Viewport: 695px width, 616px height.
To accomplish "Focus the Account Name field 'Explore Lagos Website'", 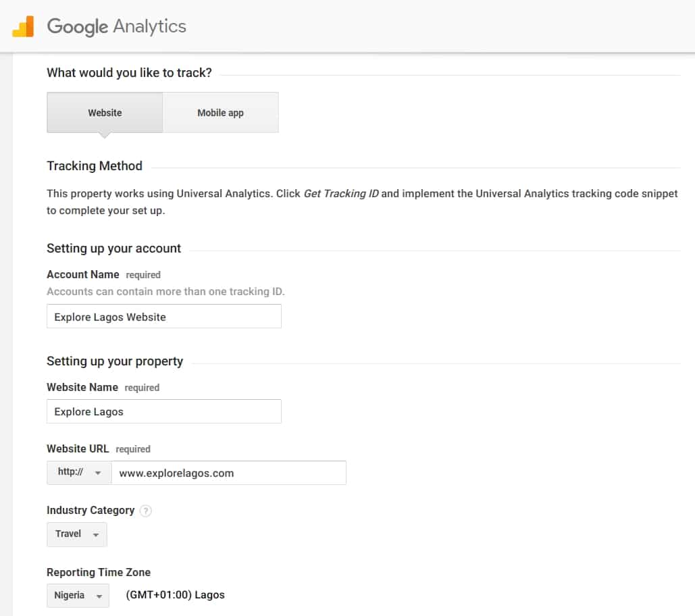I will 164,316.
